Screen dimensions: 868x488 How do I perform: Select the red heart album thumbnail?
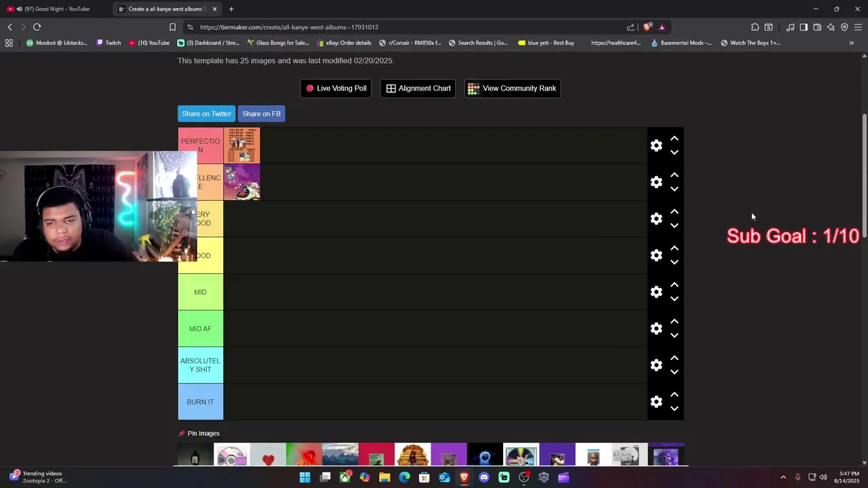click(268, 455)
